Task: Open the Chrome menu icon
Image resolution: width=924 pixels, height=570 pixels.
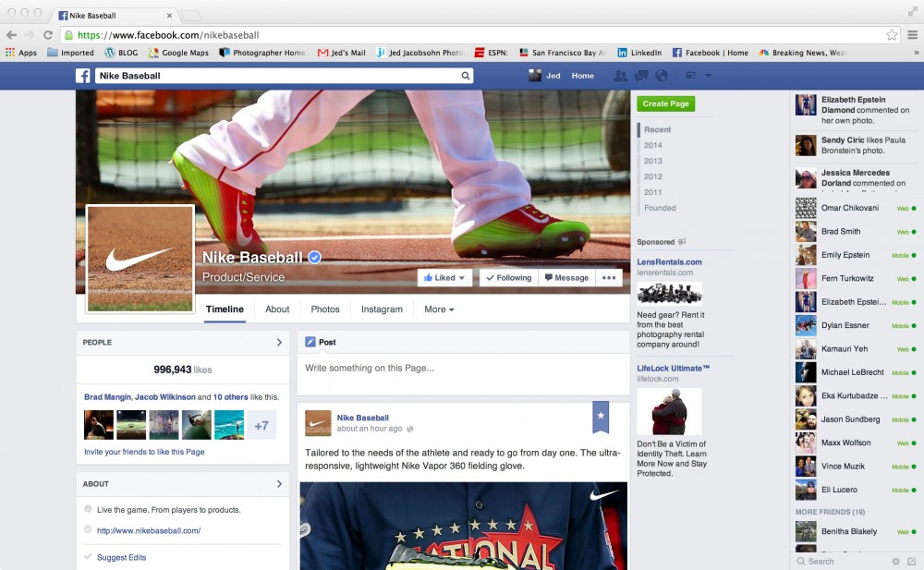Action: [x=912, y=35]
